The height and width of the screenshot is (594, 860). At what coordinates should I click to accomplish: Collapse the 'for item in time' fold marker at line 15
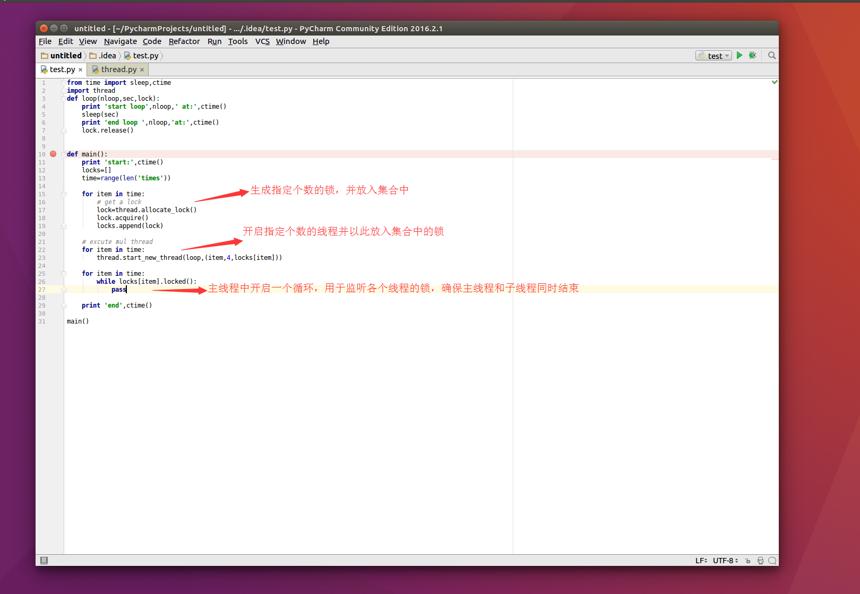click(64, 194)
